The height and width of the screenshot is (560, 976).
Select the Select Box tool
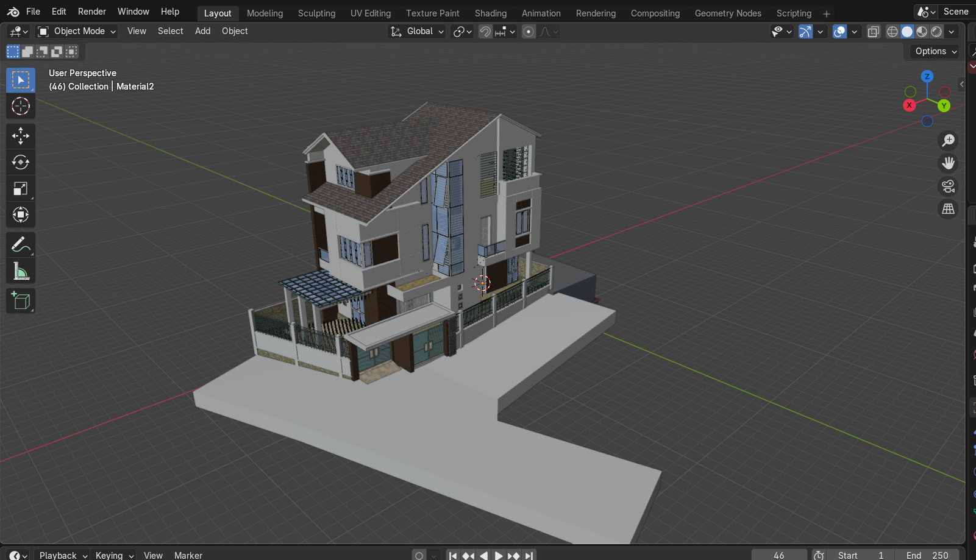(x=21, y=80)
